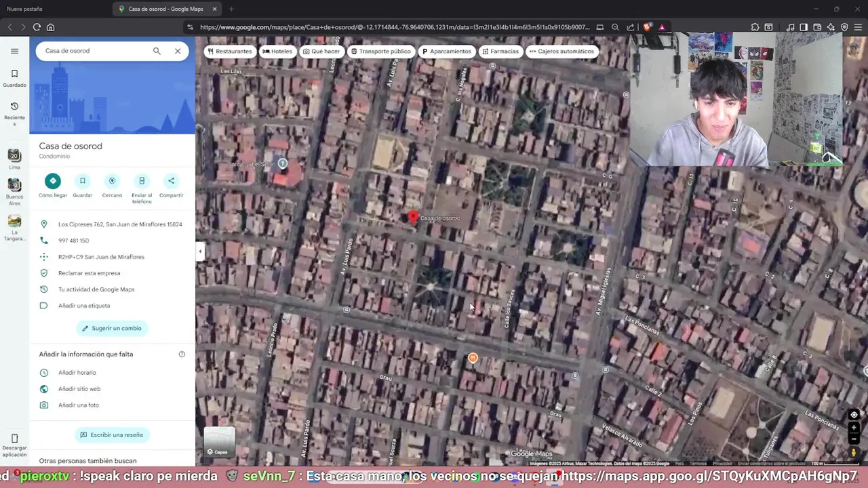Open the Brave Rewards triangle icon
This screenshot has width=868, height=488.
(x=662, y=27)
